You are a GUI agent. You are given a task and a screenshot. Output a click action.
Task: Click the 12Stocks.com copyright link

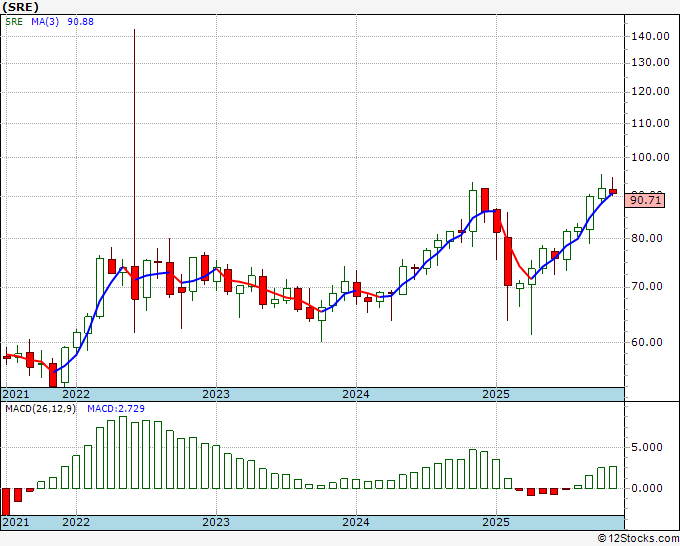(x=638, y=539)
